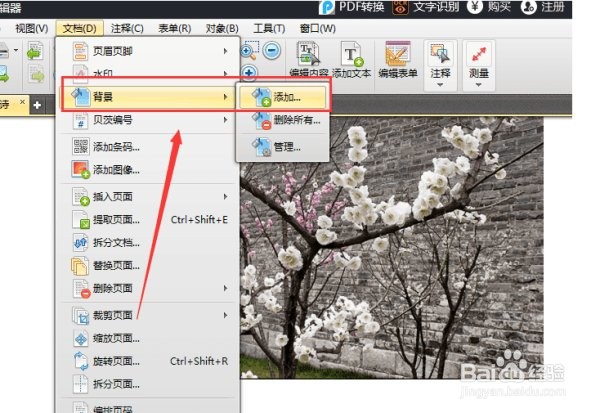
Task: Click the 文档(D) menu
Action: click(80, 28)
